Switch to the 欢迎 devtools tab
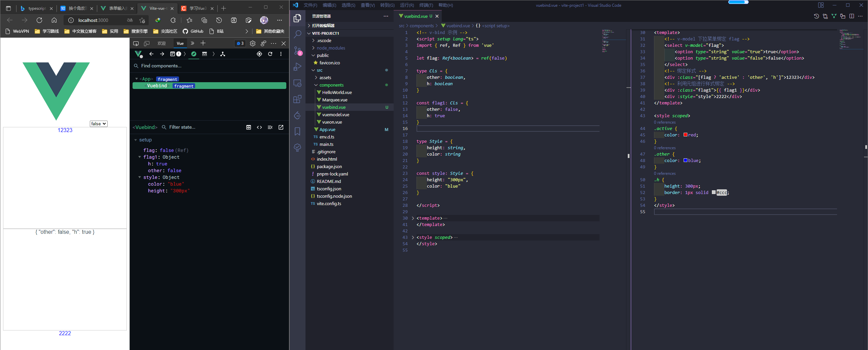 pyautogui.click(x=161, y=43)
